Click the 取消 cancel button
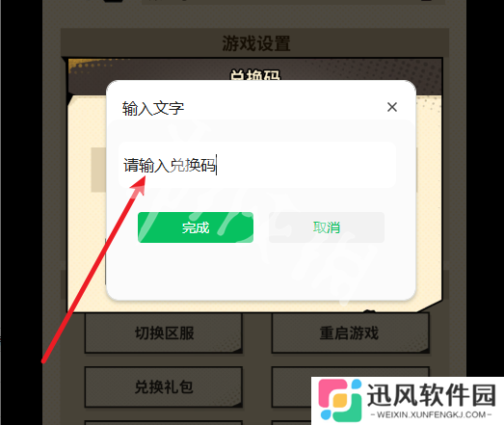504x425 pixels. coord(327,227)
